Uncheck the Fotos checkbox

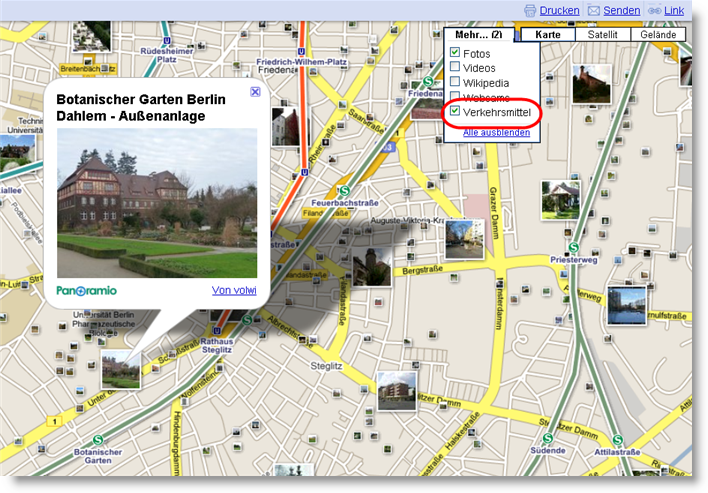pyautogui.click(x=455, y=52)
